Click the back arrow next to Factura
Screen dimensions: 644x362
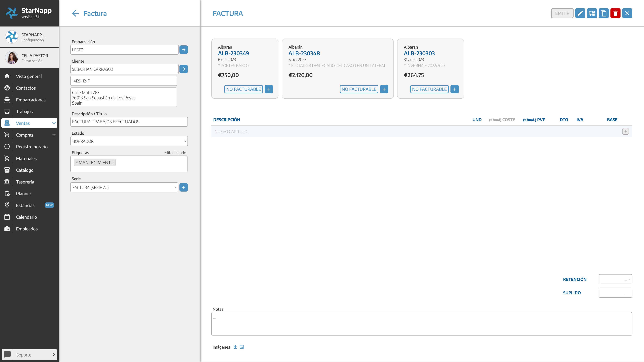[75, 13]
